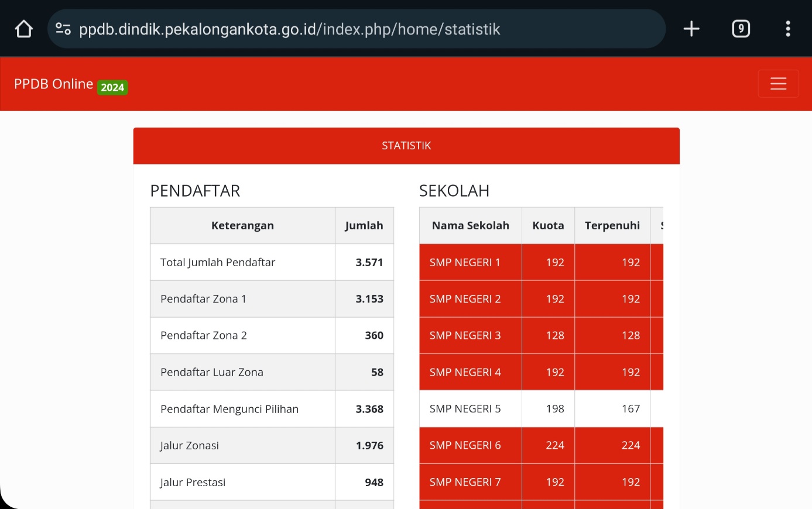This screenshot has width=812, height=509.
Task: Select the URL address bar field
Action: (x=357, y=29)
